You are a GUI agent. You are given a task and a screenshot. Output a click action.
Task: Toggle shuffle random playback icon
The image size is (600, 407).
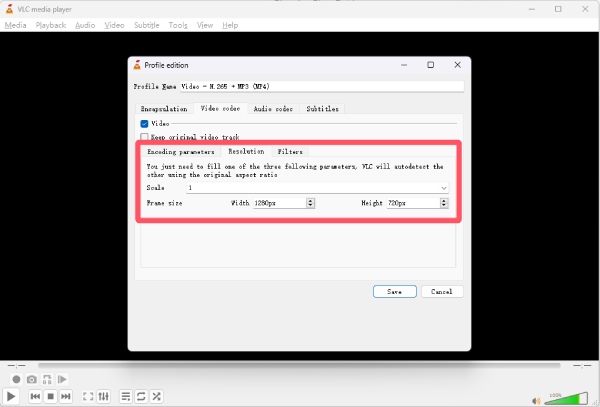click(156, 396)
